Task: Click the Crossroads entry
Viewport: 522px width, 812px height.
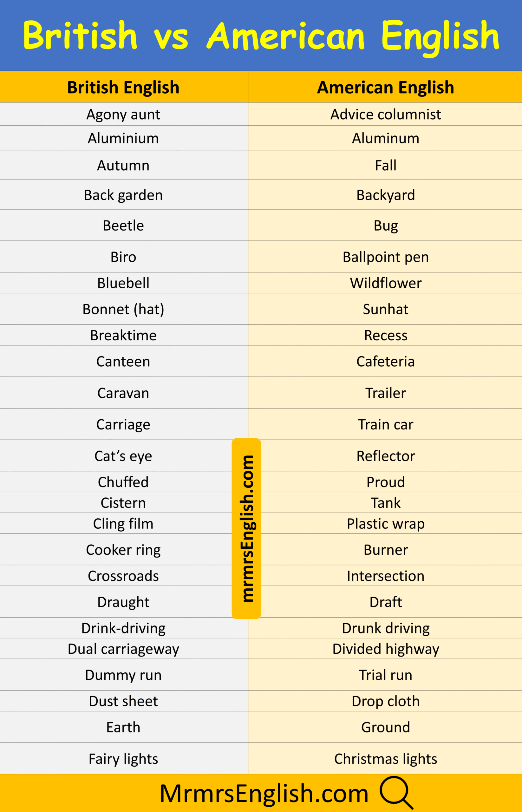Action: point(123,576)
